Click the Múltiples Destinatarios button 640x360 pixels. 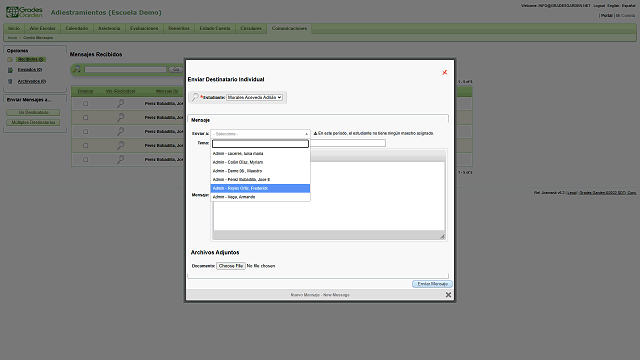pos(33,122)
